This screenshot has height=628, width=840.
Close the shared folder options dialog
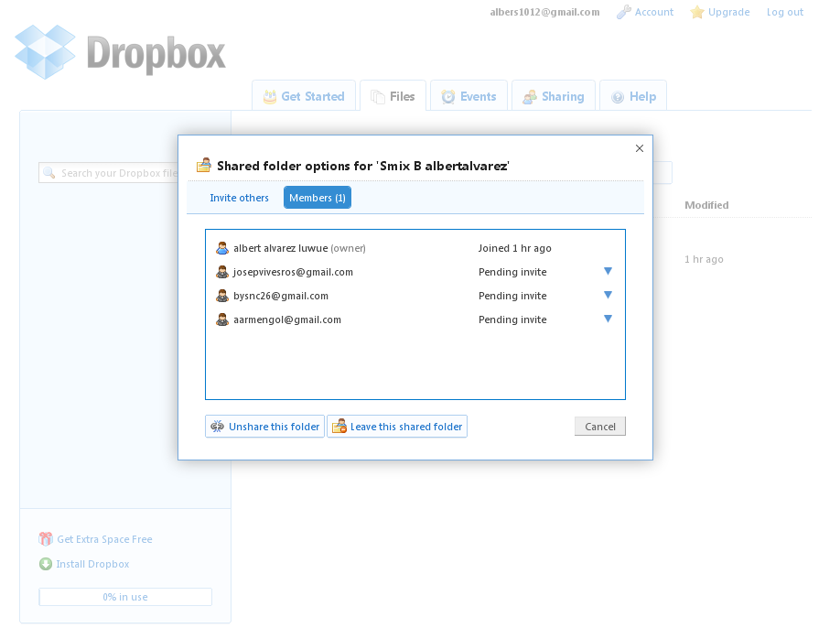point(639,148)
